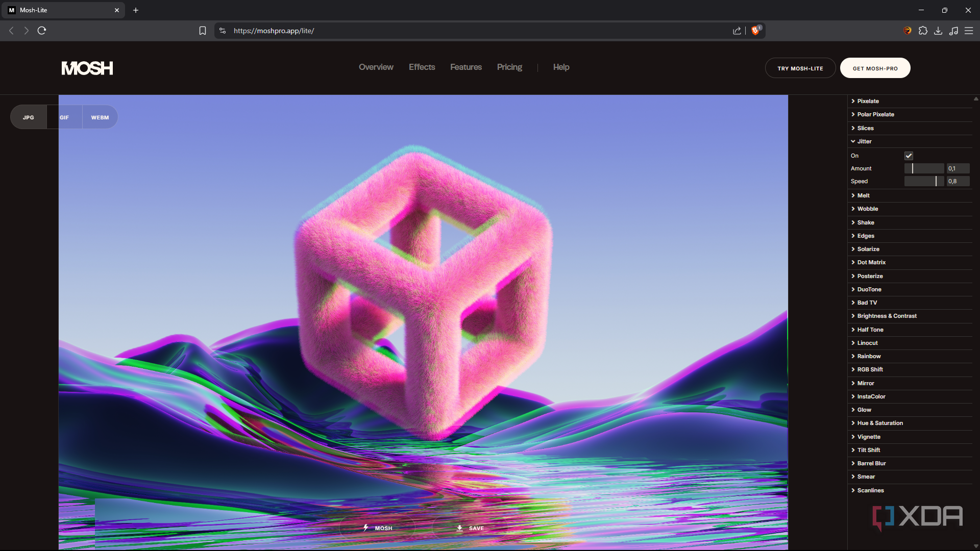This screenshot has width=980, height=551.
Task: Open a new browser tab
Action: (x=136, y=10)
